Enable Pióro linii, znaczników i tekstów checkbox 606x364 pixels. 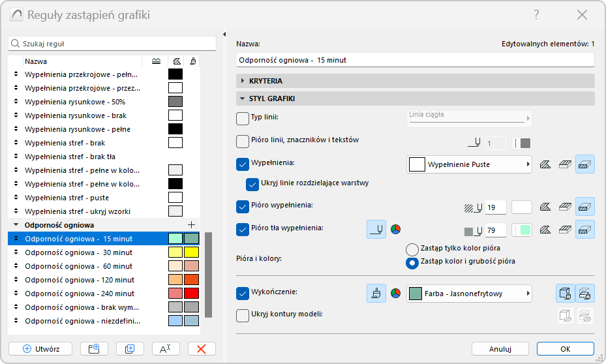click(242, 142)
